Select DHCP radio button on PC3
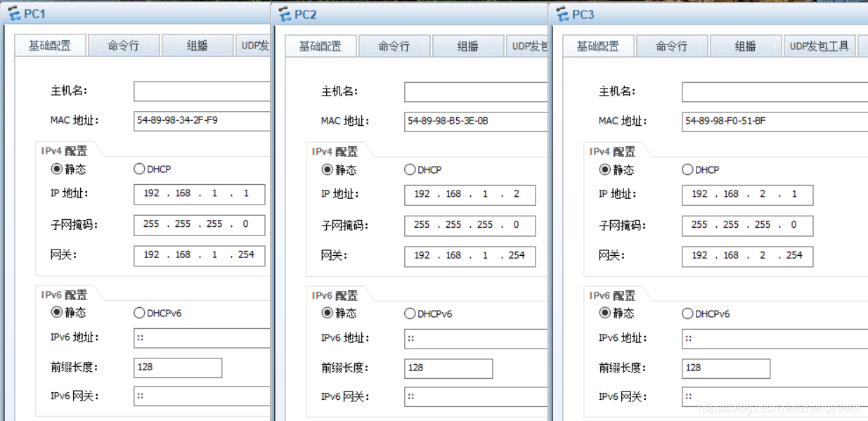The image size is (868, 421). [687, 169]
